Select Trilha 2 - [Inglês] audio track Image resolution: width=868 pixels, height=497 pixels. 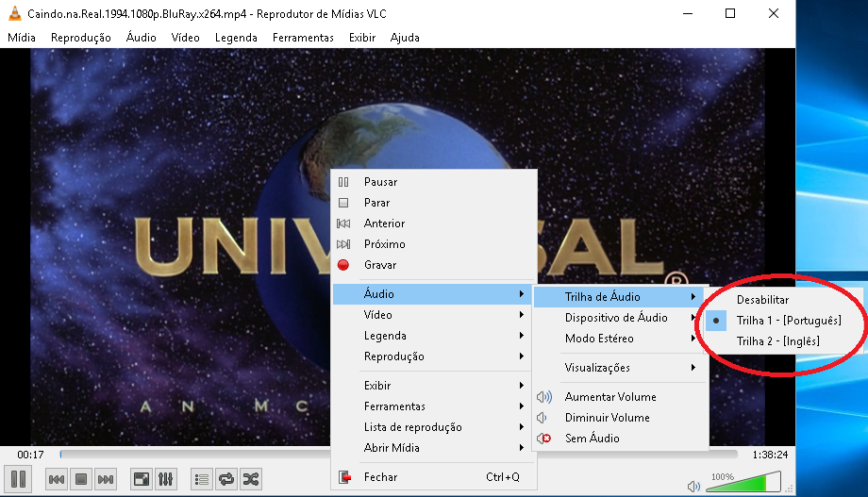783,341
